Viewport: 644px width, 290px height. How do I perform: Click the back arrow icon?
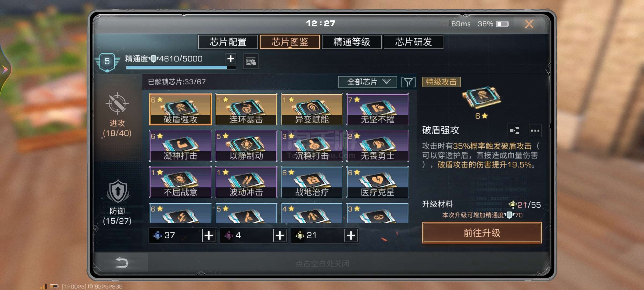[122, 262]
